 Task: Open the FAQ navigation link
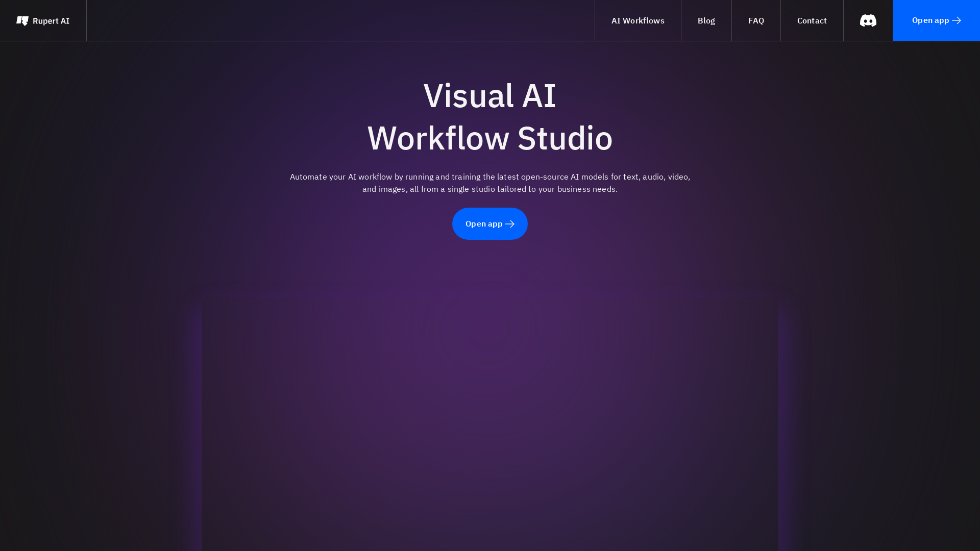point(756,20)
